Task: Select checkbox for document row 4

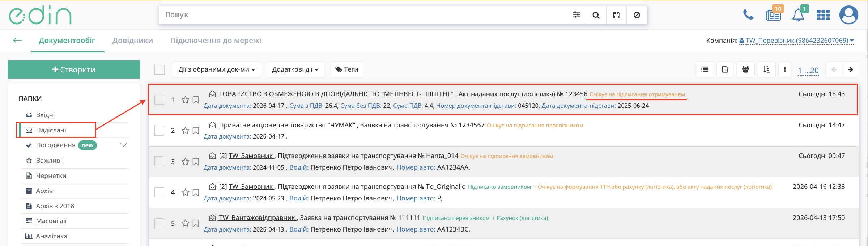Action: 159,192
